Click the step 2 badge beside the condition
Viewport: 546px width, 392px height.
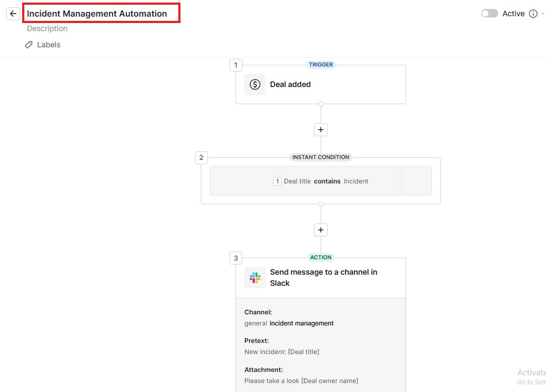point(201,157)
